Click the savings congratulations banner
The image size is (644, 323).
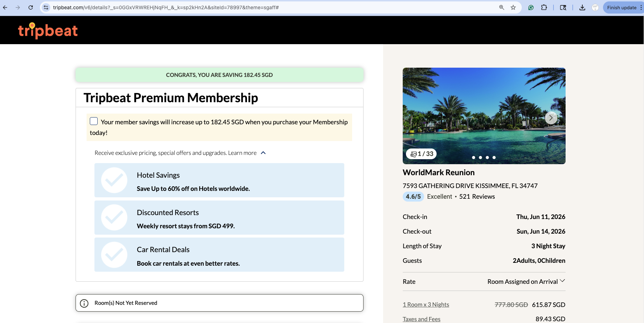220,75
